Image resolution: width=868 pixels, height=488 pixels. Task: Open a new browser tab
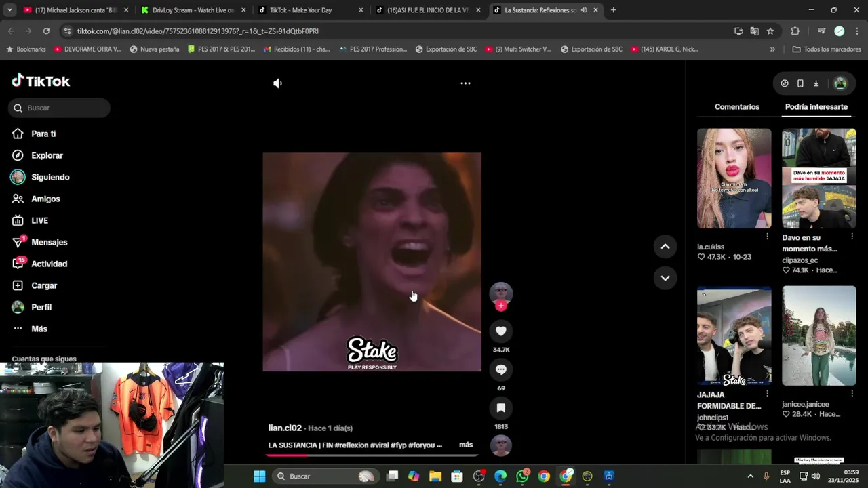613,10
